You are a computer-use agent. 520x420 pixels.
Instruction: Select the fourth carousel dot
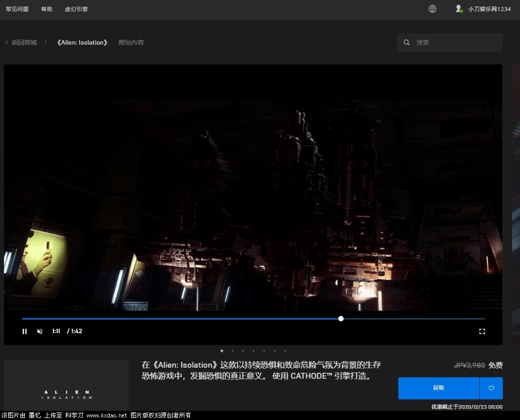coord(253,350)
